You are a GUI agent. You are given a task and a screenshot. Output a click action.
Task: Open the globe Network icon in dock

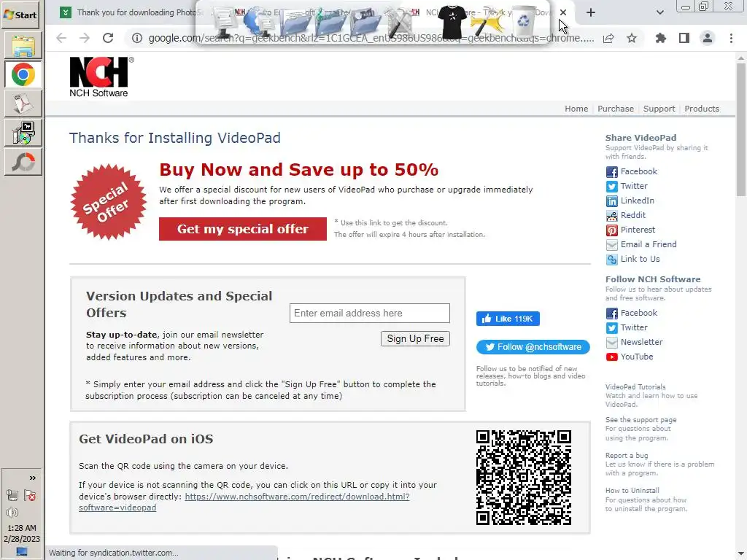(258, 22)
